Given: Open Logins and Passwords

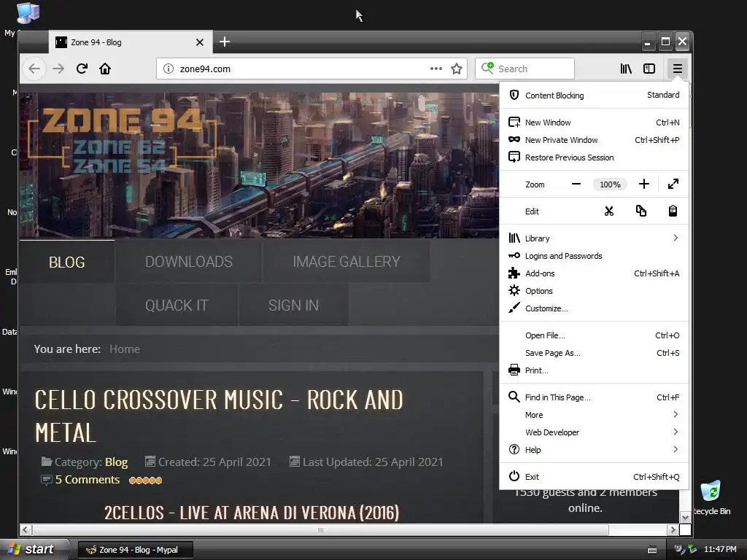Looking at the screenshot, I should click(594, 256).
